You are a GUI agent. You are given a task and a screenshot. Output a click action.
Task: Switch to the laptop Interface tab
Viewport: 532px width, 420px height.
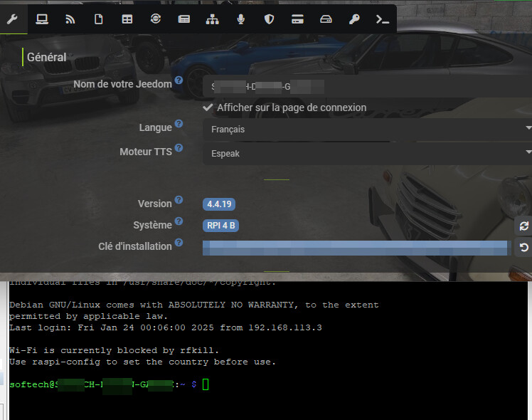(42, 19)
